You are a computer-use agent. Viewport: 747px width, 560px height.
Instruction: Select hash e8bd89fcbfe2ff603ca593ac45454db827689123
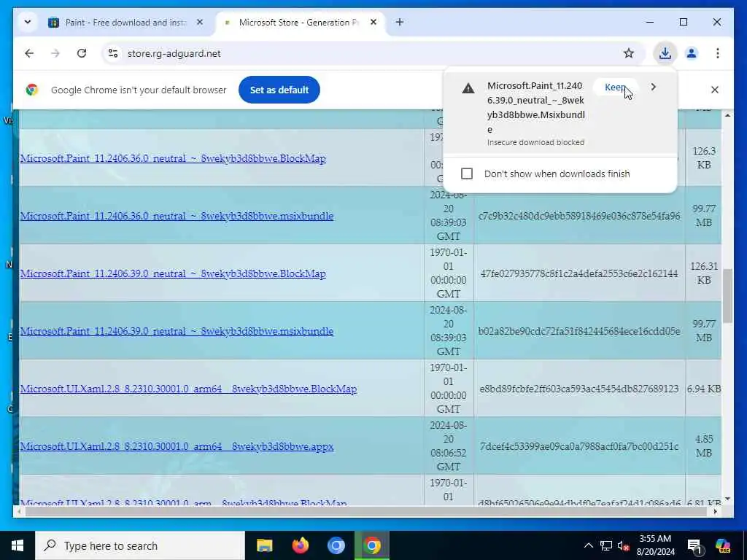point(579,389)
